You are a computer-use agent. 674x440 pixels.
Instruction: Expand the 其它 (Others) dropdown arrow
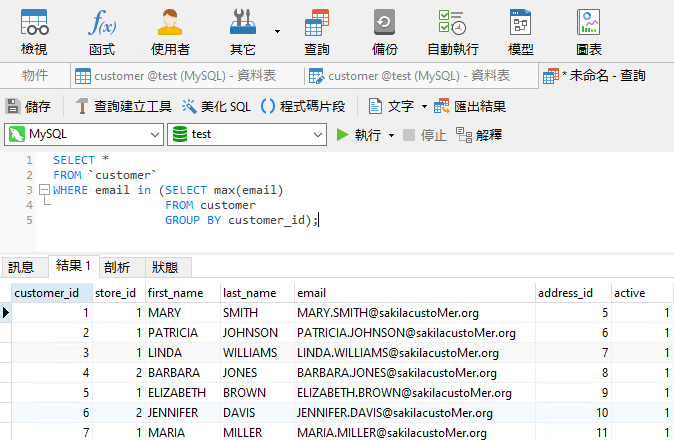pos(278,31)
